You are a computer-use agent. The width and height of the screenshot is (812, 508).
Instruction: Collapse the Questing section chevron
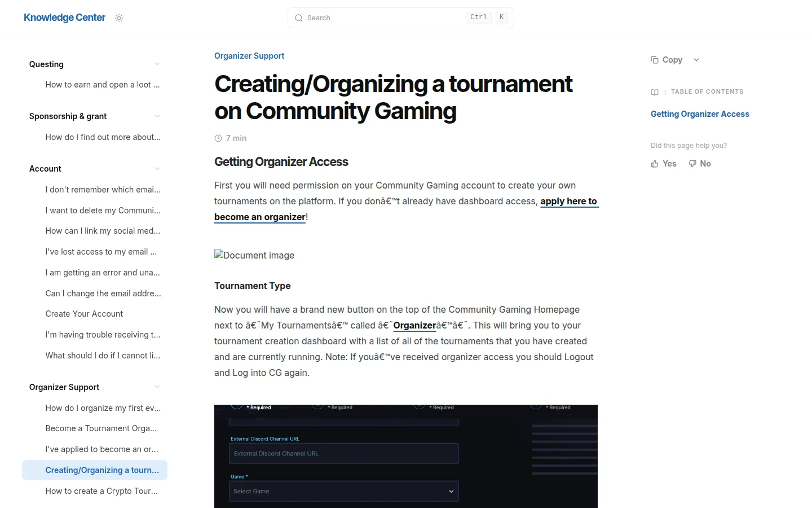157,64
